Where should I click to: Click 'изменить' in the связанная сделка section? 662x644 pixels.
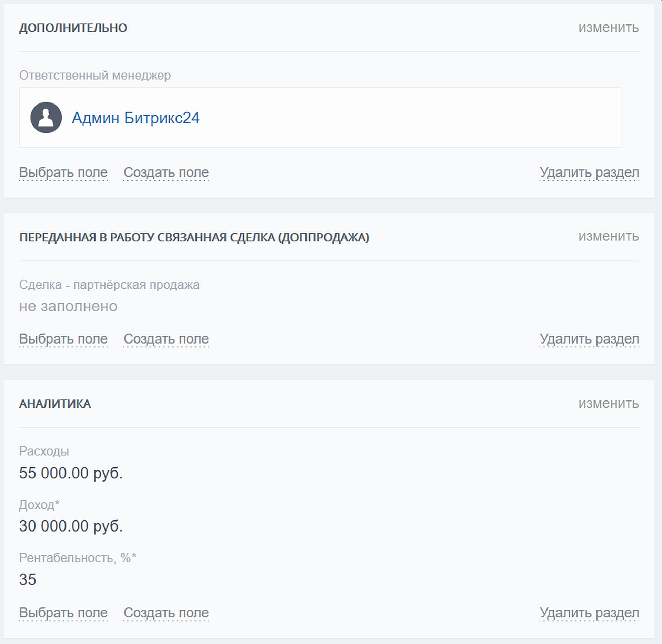coord(608,236)
